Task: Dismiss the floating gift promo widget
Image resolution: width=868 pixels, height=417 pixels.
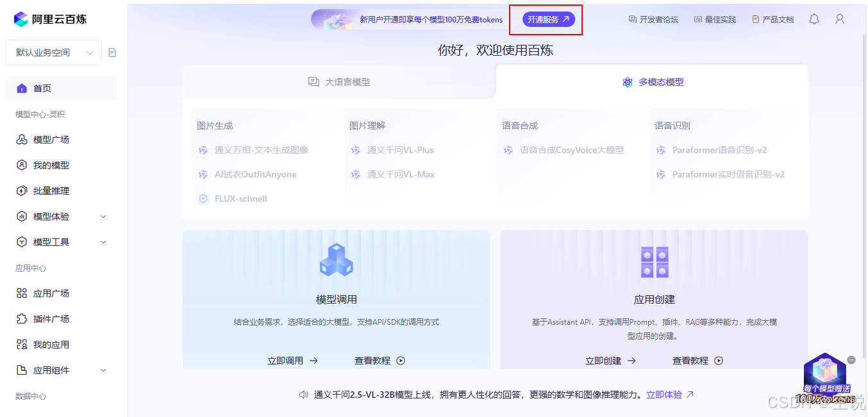Action: coord(851,360)
